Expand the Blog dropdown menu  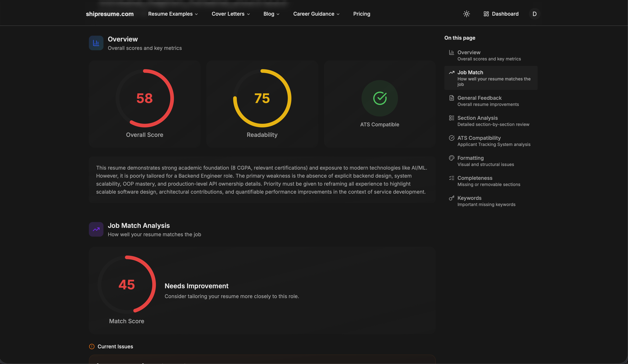pos(271,14)
